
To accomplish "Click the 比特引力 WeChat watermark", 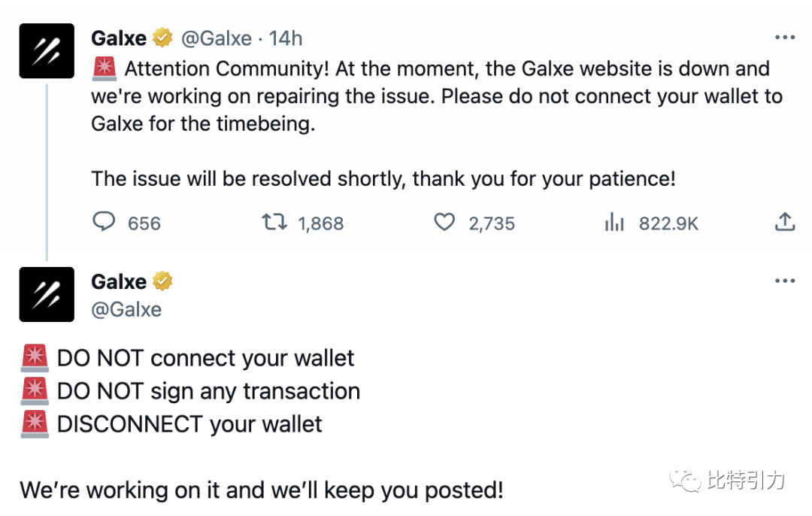I will coord(728,480).
